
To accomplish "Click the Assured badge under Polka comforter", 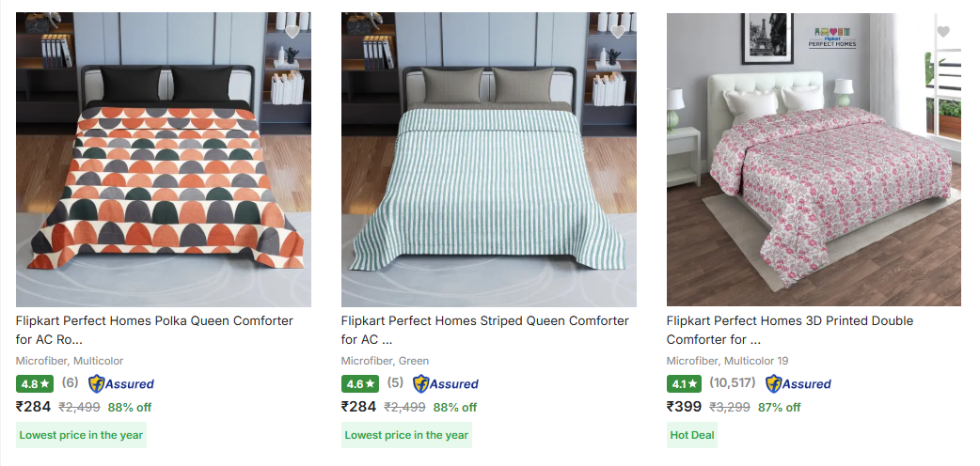I will point(121,383).
